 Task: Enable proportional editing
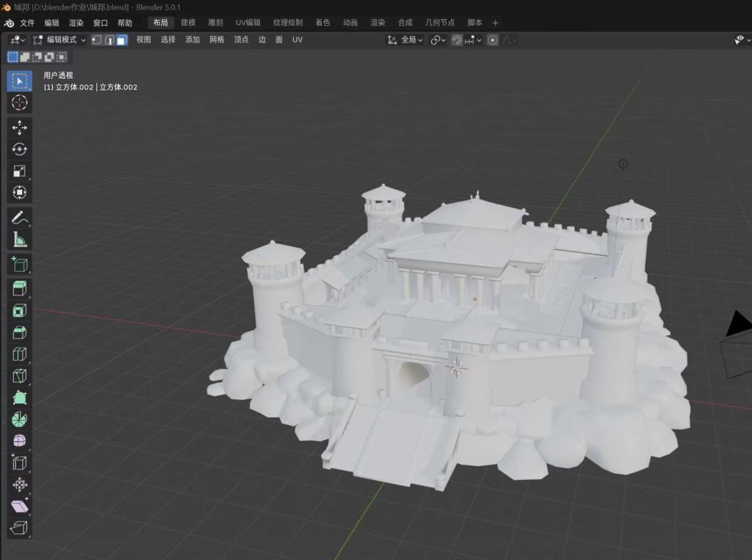point(492,40)
